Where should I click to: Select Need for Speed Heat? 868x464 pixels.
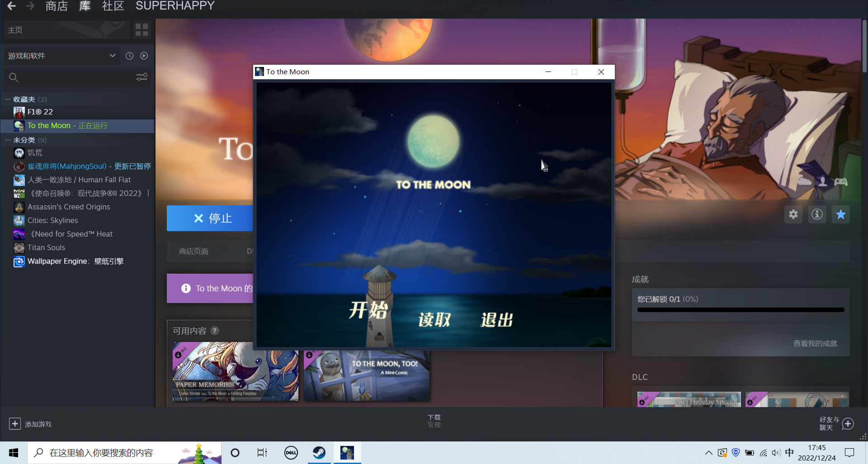click(78, 234)
